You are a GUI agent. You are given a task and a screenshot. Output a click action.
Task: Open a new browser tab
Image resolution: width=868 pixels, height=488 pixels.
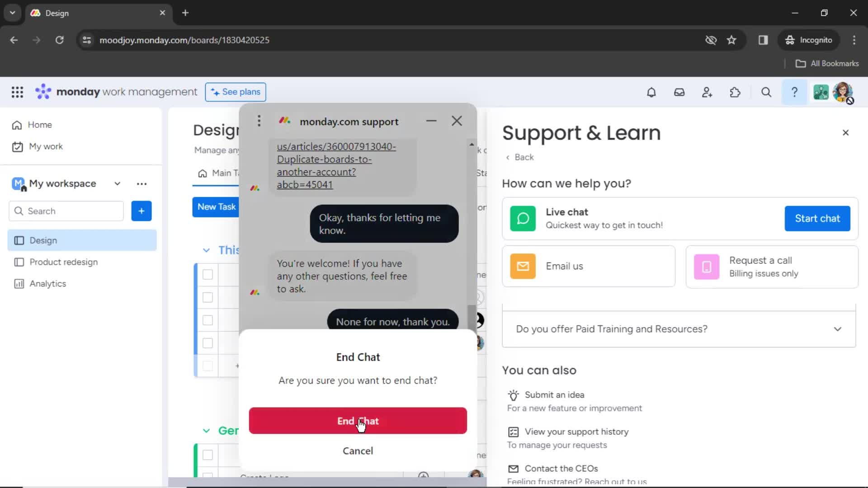click(185, 13)
